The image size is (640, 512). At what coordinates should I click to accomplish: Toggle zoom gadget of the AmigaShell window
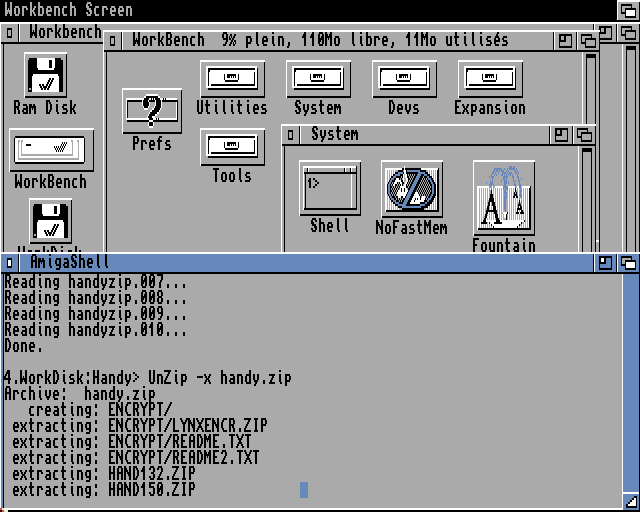tap(606, 262)
